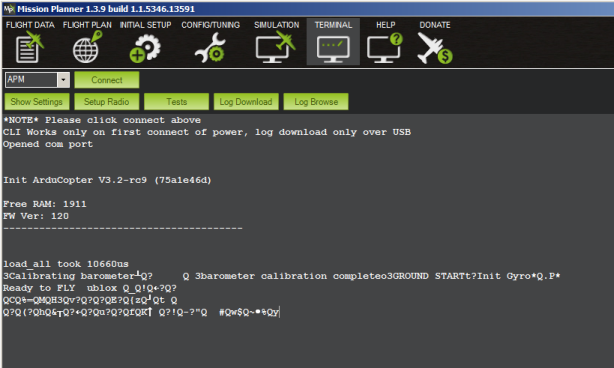Image resolution: width=614 pixels, height=368 pixels.
Task: Click the Log Browse button
Action: tap(316, 102)
